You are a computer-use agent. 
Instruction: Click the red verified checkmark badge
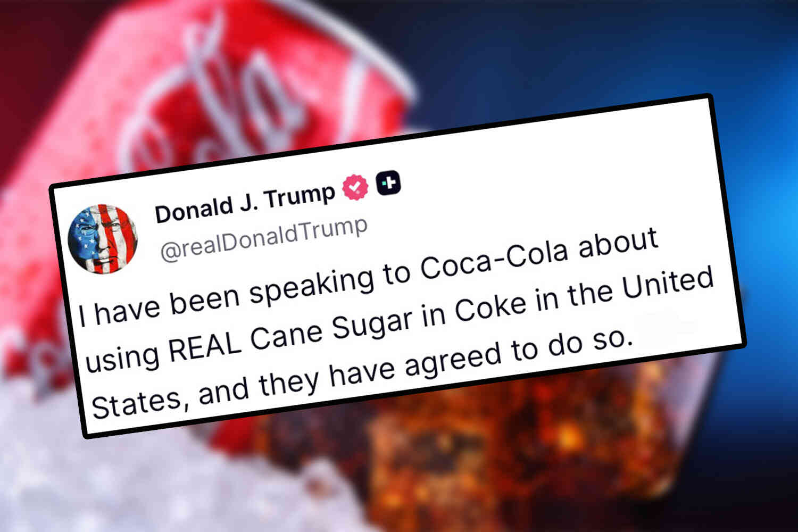(355, 187)
